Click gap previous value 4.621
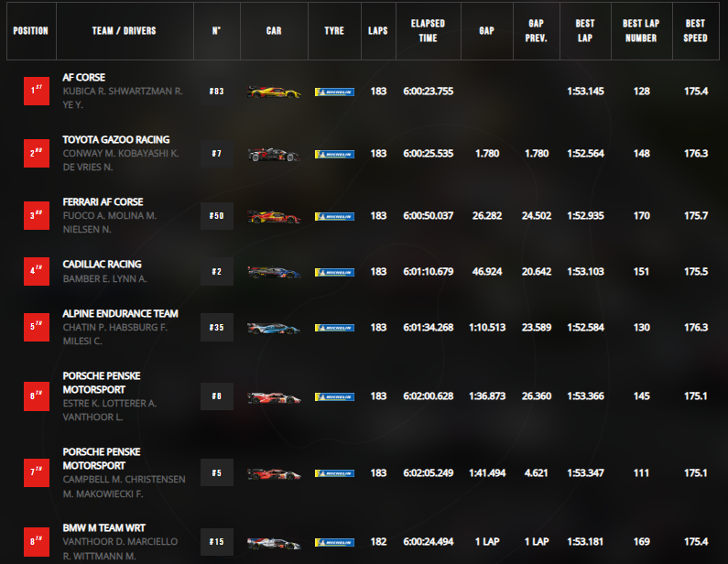This screenshot has width=728, height=564. (x=537, y=473)
